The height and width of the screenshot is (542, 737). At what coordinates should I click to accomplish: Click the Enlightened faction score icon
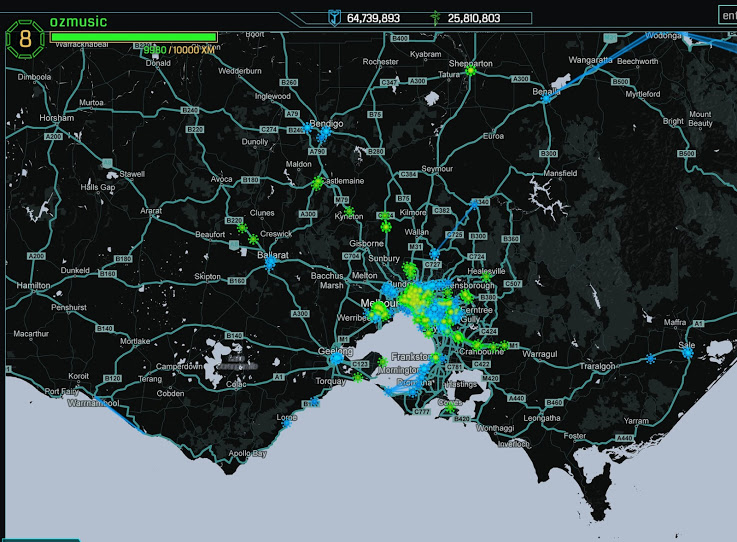(x=436, y=18)
